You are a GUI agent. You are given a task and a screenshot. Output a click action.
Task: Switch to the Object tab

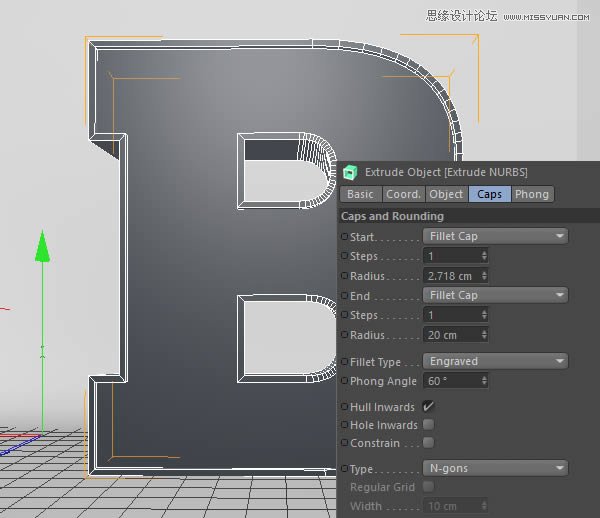pos(446,194)
